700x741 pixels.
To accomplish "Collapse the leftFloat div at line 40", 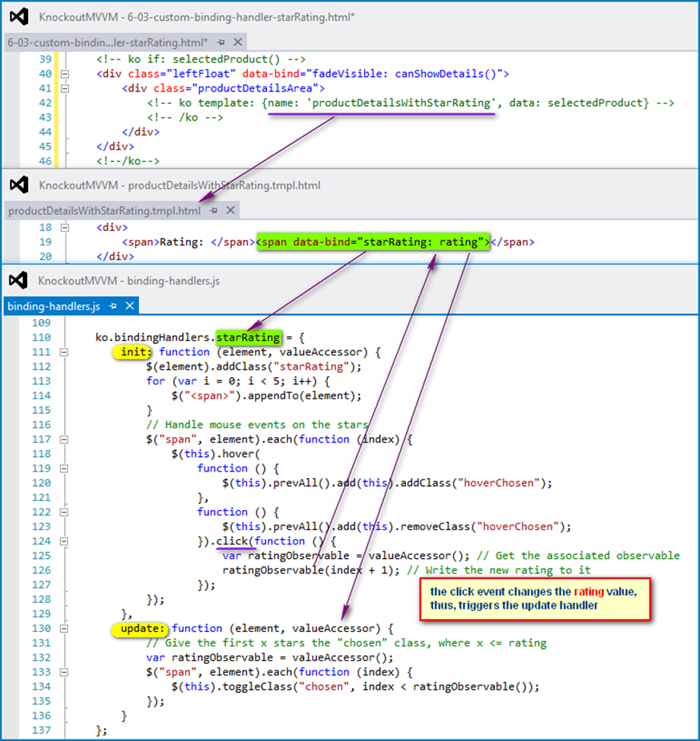I will [x=65, y=74].
